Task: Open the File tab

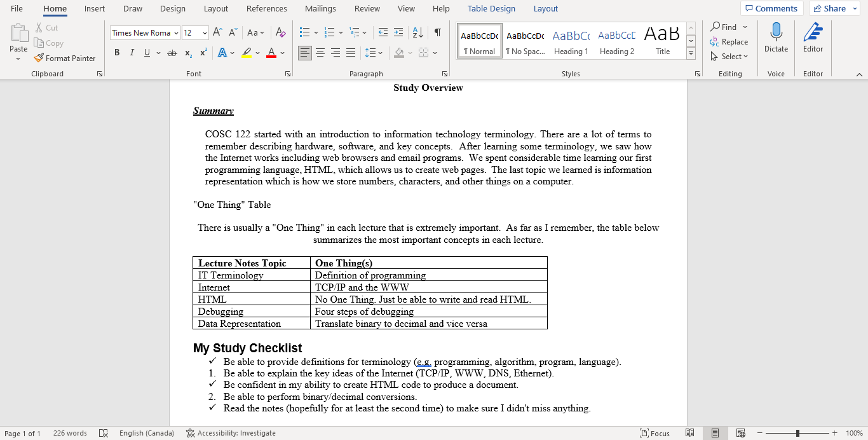Action: click(17, 9)
